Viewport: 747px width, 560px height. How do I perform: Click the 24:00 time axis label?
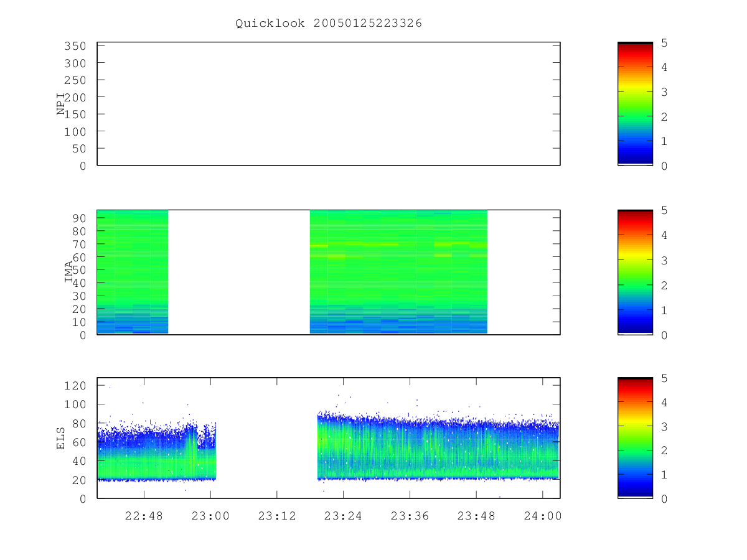coord(542,516)
